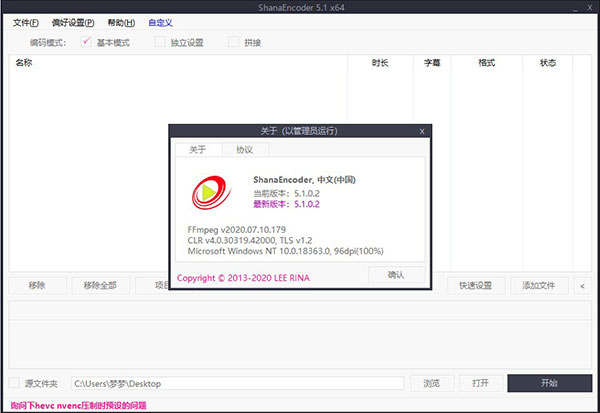Click the FFmpeg v2020.07.10.179 text
Viewport: 600px width, 413px height.
click(237, 230)
